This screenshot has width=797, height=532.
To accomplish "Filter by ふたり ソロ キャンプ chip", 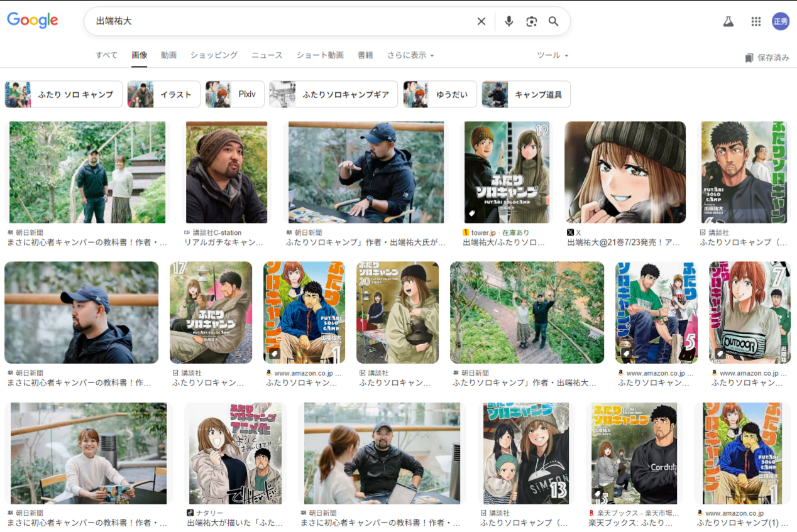I will 63,94.
